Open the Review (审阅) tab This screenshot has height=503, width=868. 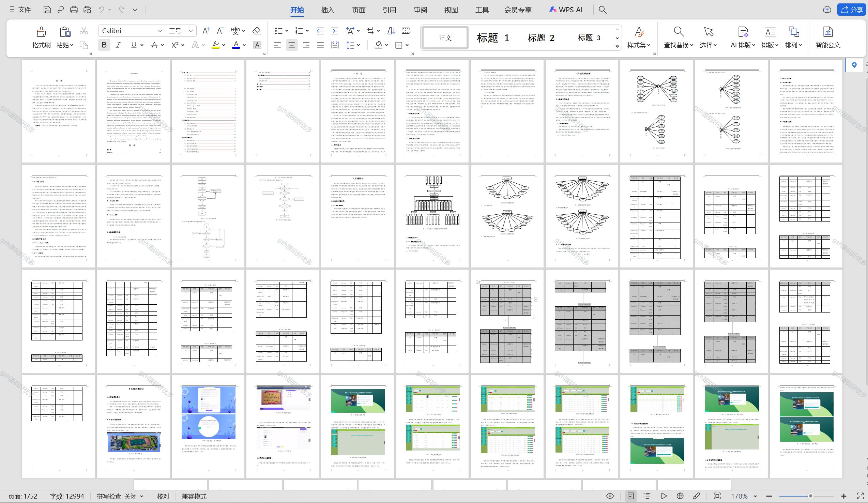pyautogui.click(x=420, y=10)
